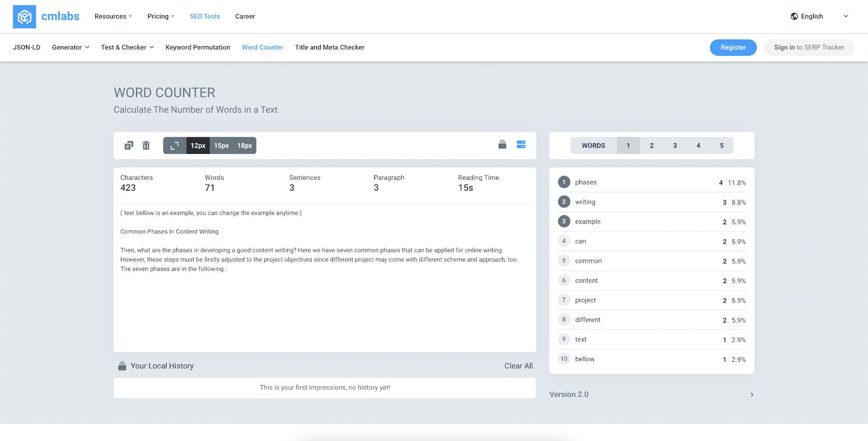
Task: Click the 'can' keyword row
Action: pyautogui.click(x=652, y=241)
